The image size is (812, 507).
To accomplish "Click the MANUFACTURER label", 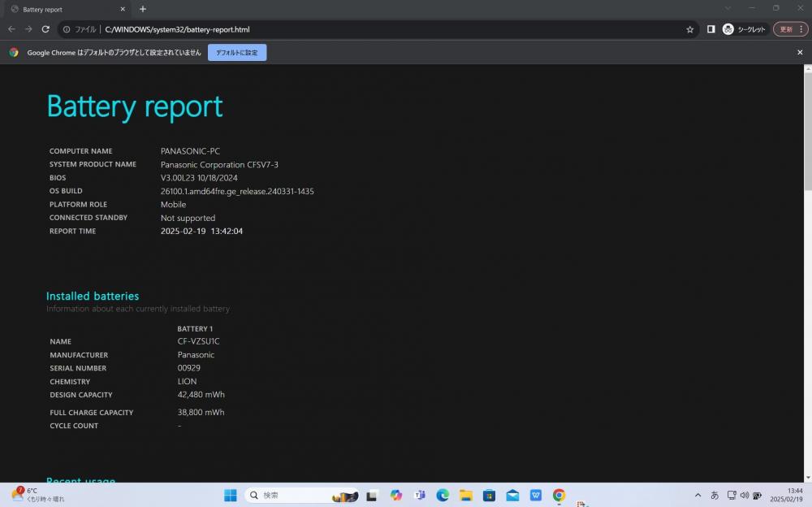I will (x=79, y=355).
